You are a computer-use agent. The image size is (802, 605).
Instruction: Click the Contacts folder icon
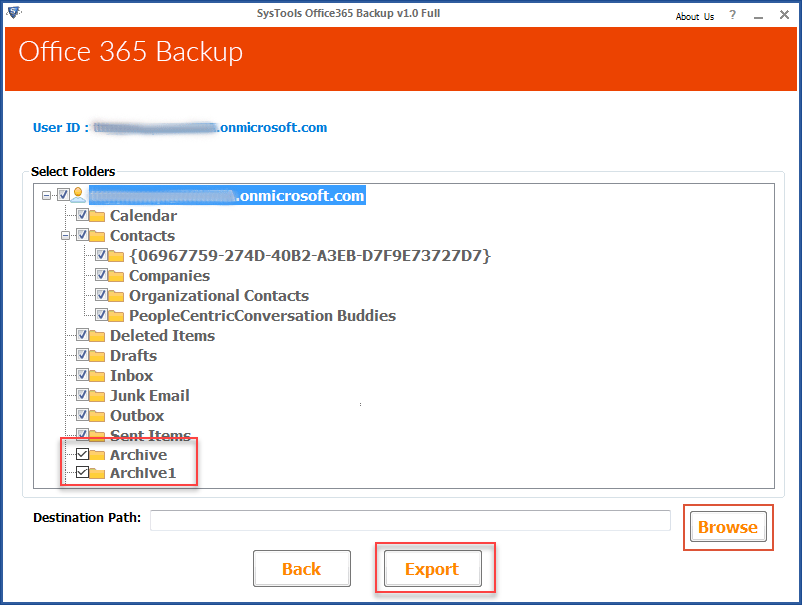pos(97,236)
